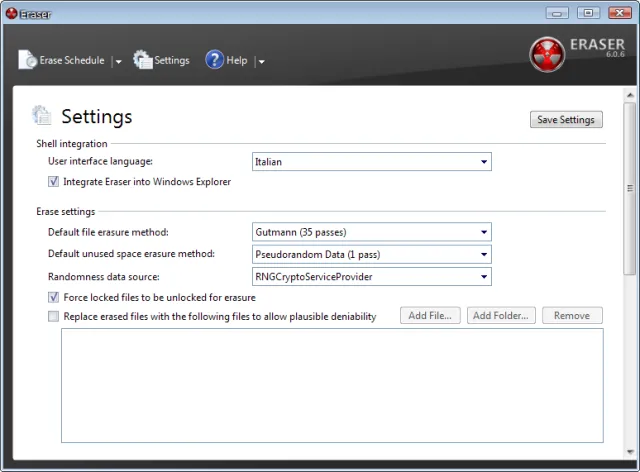The image size is (640, 472).
Task: Open the Default file erasure method dropdown
Action: click(x=371, y=232)
